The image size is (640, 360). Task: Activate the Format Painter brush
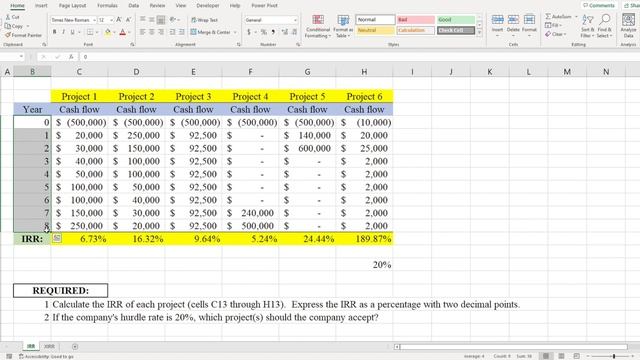(x=8, y=35)
